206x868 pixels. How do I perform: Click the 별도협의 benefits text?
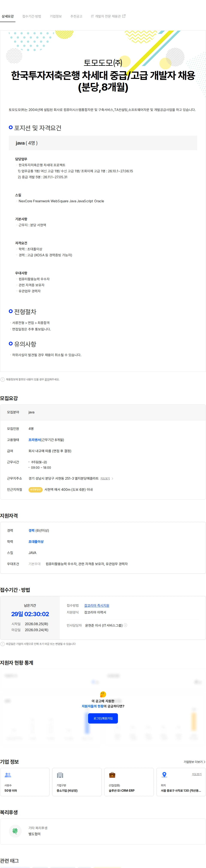click(34, 834)
